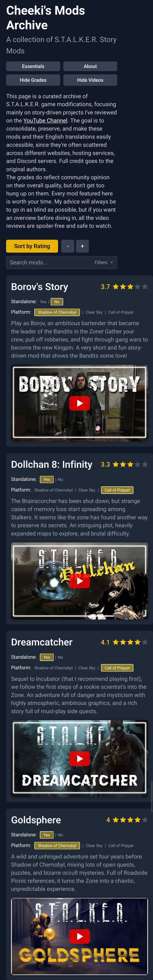
Task: Open the About tab
Action: [x=90, y=66]
